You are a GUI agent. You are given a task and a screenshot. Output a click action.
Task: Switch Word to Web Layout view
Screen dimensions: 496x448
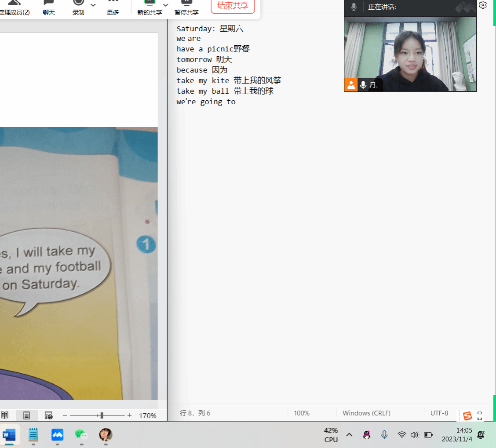tap(49, 415)
